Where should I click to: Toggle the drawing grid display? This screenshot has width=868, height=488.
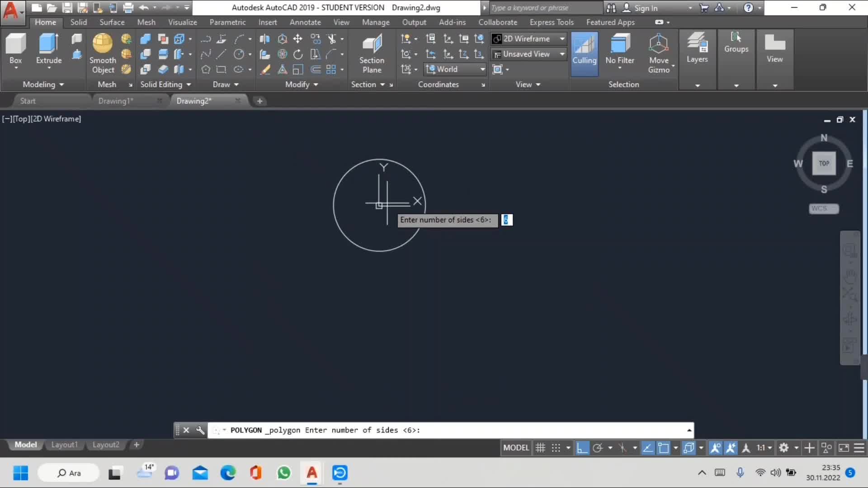coord(540,448)
